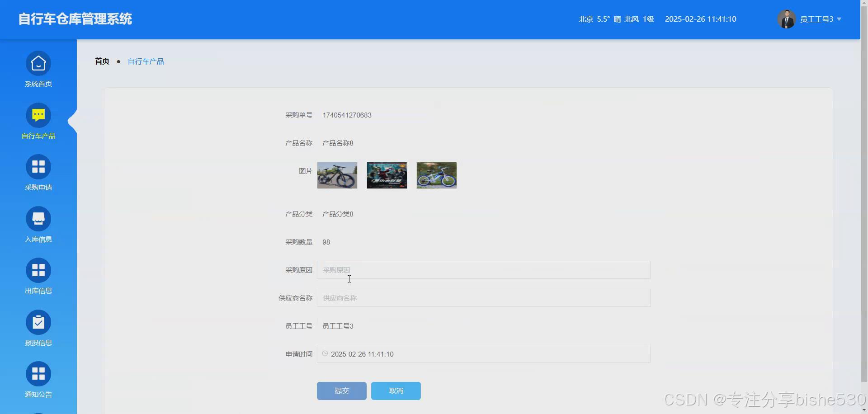Select 入库信息 sidebar label
The image size is (868, 414).
tap(38, 240)
